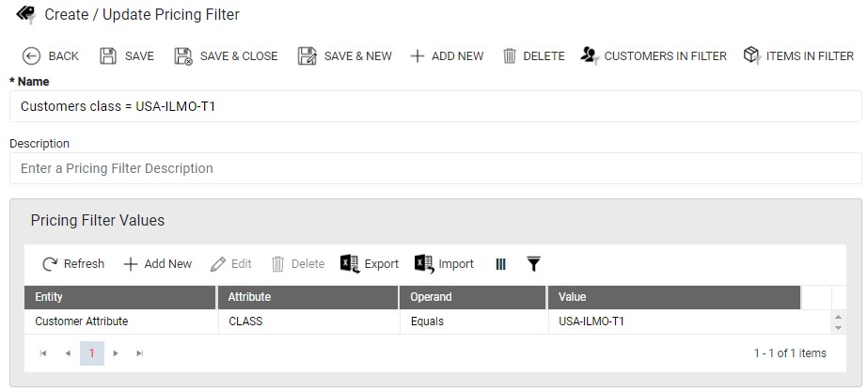Open the column chooser icon
Viewport: 868px width, 392px height.
tap(500, 264)
